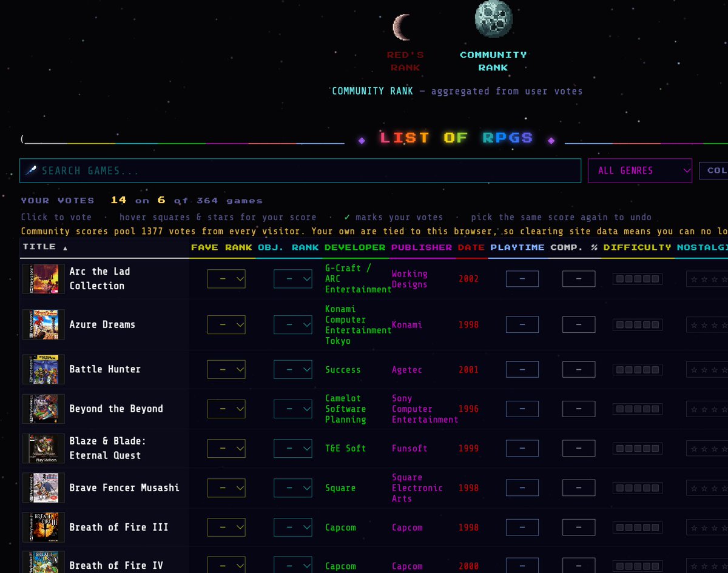The width and height of the screenshot is (728, 573).
Task: Sort by Date column header
Action: [471, 247]
